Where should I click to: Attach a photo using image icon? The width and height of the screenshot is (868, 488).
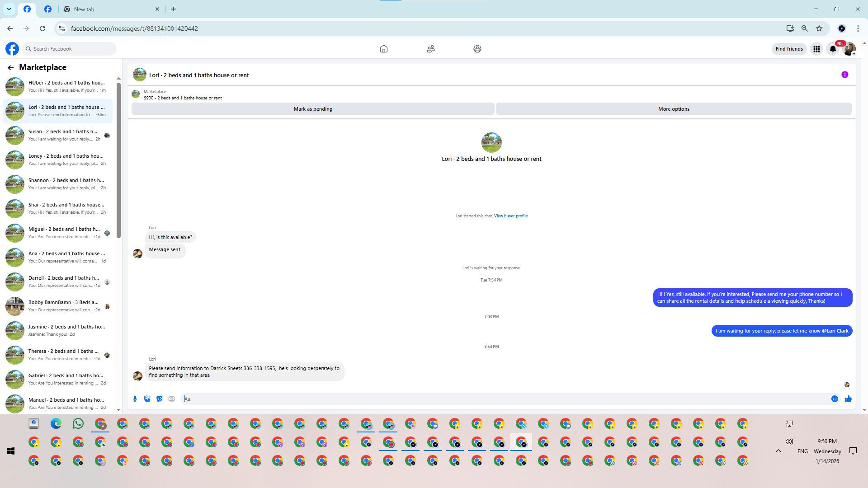pos(147,399)
